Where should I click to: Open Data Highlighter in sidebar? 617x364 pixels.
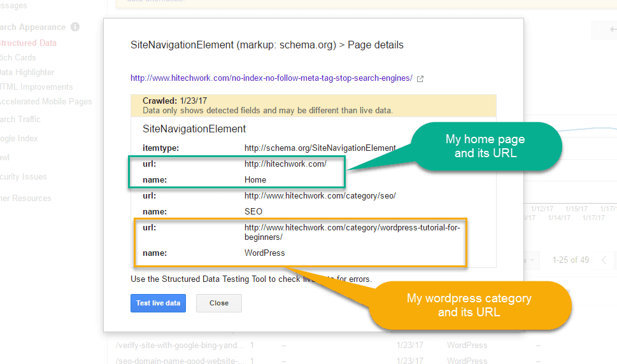27,73
